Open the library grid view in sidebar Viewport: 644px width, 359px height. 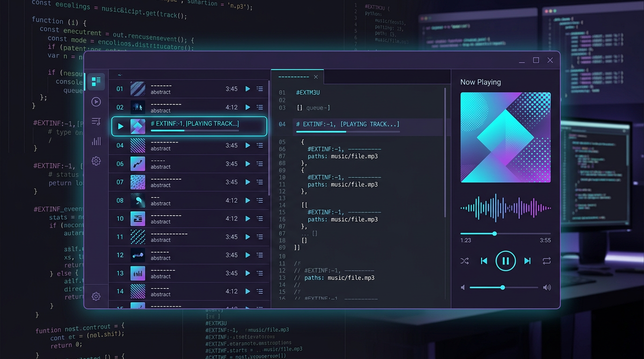pyautogui.click(x=96, y=82)
